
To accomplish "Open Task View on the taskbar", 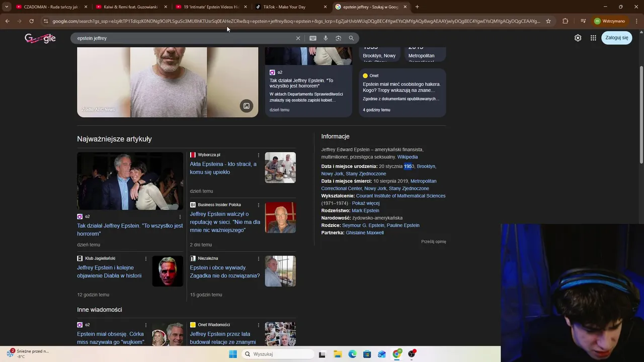I will [x=322, y=354].
